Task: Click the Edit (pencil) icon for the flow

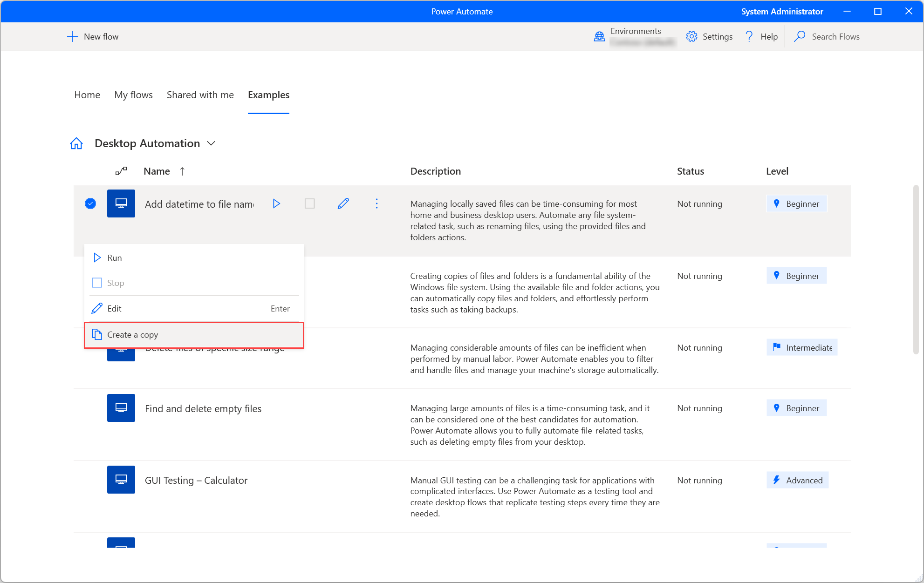Action: (343, 203)
